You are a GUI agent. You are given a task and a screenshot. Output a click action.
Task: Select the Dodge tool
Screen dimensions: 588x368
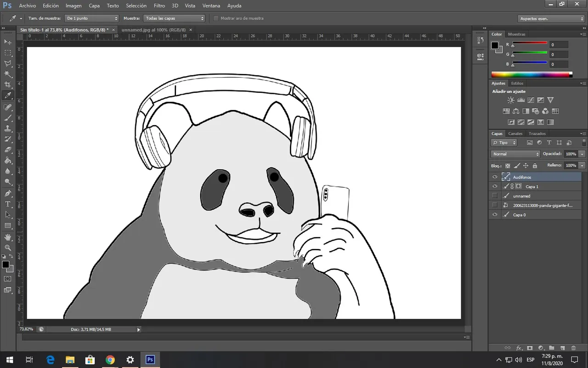tap(8, 182)
